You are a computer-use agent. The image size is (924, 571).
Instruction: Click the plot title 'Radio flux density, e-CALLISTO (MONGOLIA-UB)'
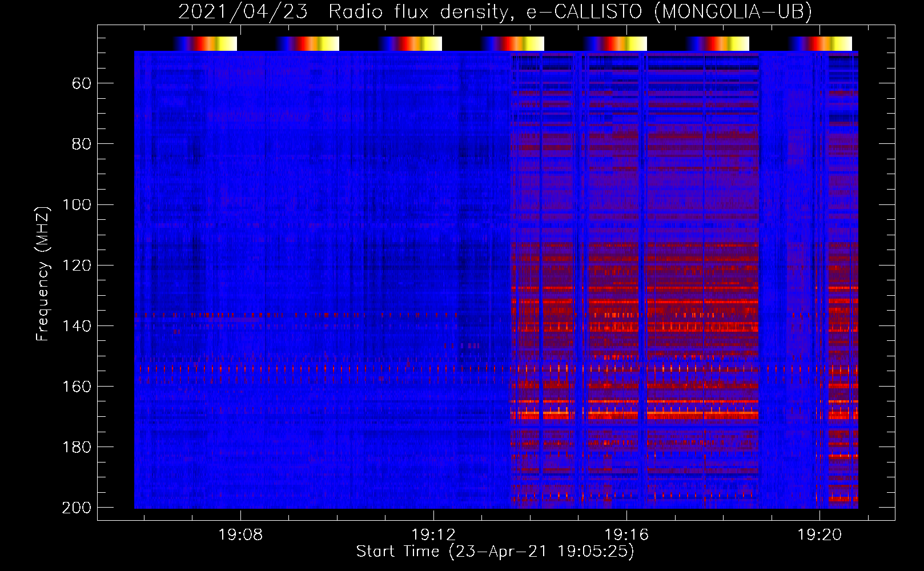tap(570, 12)
